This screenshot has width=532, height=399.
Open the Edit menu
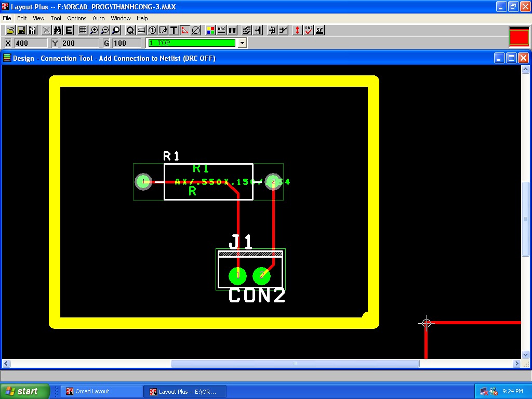coord(22,18)
